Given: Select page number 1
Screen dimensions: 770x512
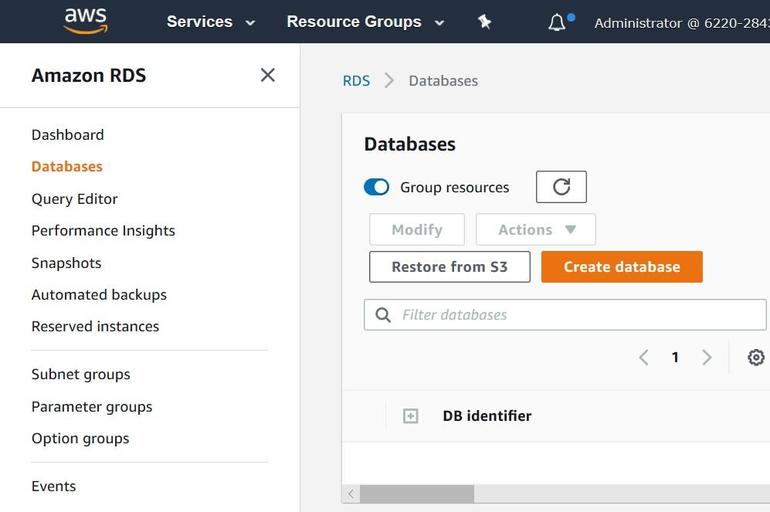Looking at the screenshot, I should (675, 357).
